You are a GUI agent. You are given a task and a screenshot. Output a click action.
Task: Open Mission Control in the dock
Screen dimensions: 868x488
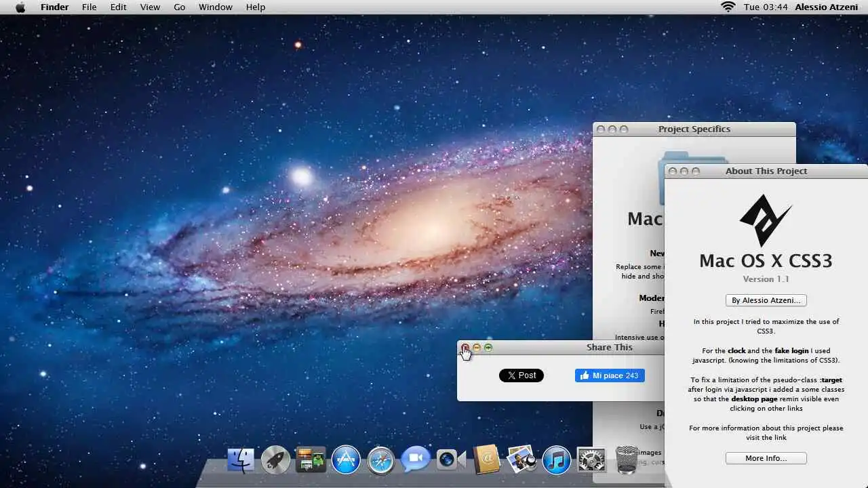coord(311,460)
